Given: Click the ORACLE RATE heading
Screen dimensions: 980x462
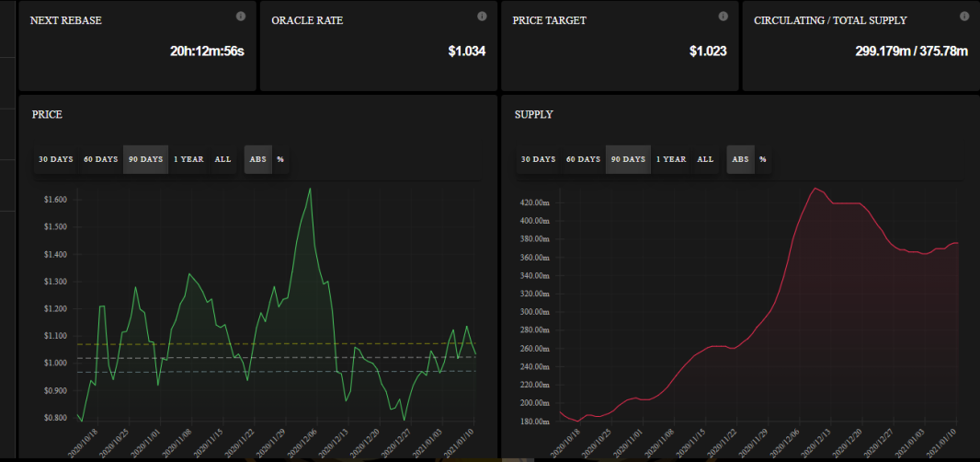Looking at the screenshot, I should [307, 20].
